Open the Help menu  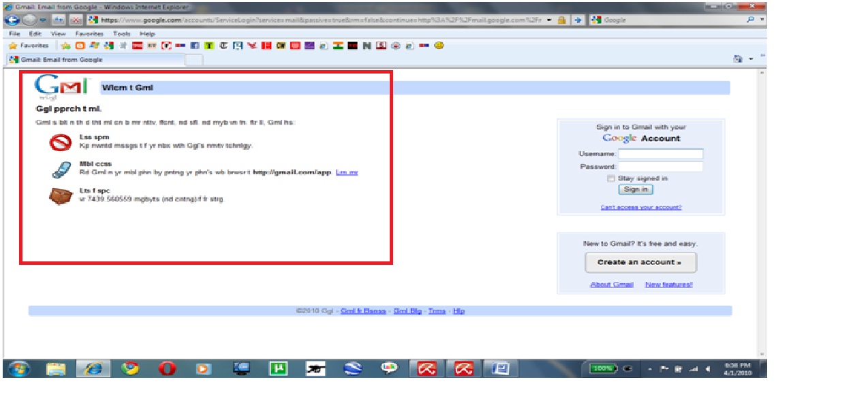pyautogui.click(x=147, y=33)
